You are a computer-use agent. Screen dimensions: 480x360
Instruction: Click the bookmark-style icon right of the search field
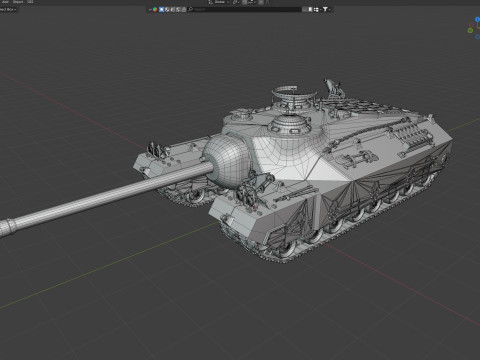(310, 9)
